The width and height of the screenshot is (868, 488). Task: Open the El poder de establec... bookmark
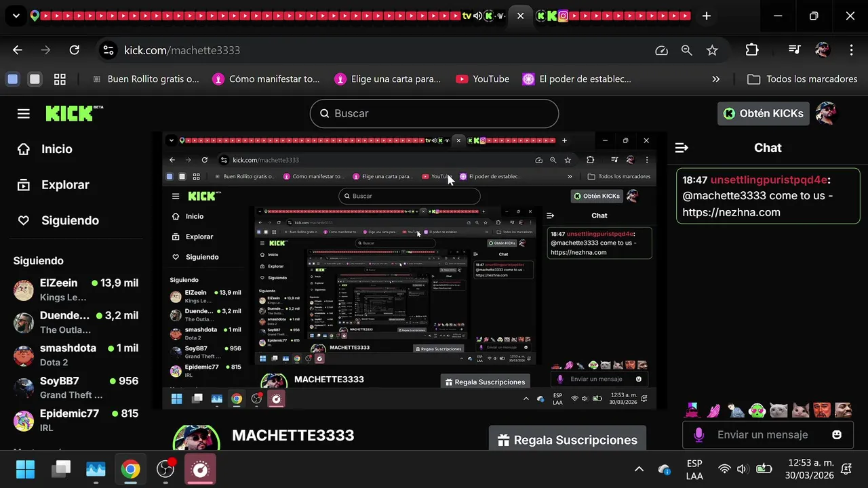pos(577,79)
